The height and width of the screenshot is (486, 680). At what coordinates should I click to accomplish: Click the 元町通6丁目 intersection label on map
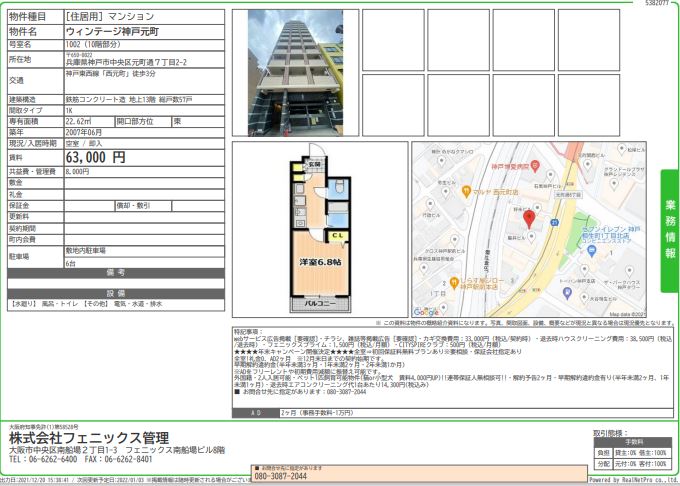pos(568,195)
